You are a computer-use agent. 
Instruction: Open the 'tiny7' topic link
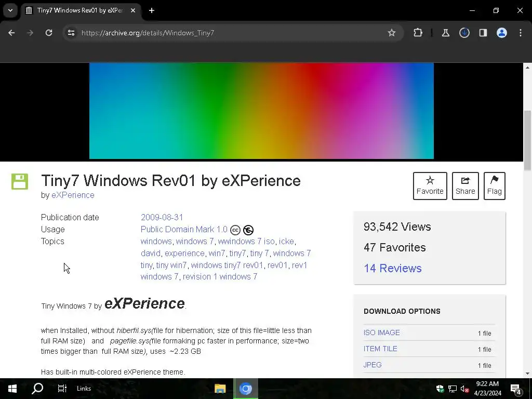[x=237, y=253]
